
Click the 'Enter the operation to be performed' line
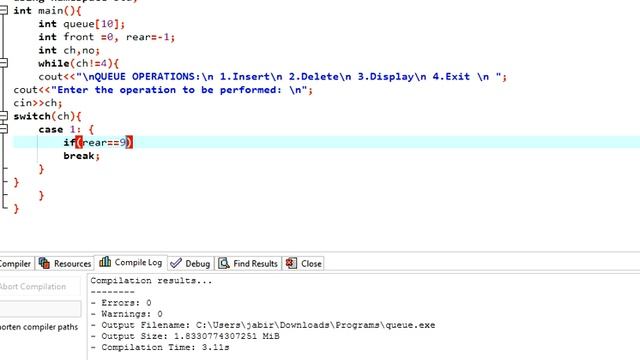(x=163, y=90)
